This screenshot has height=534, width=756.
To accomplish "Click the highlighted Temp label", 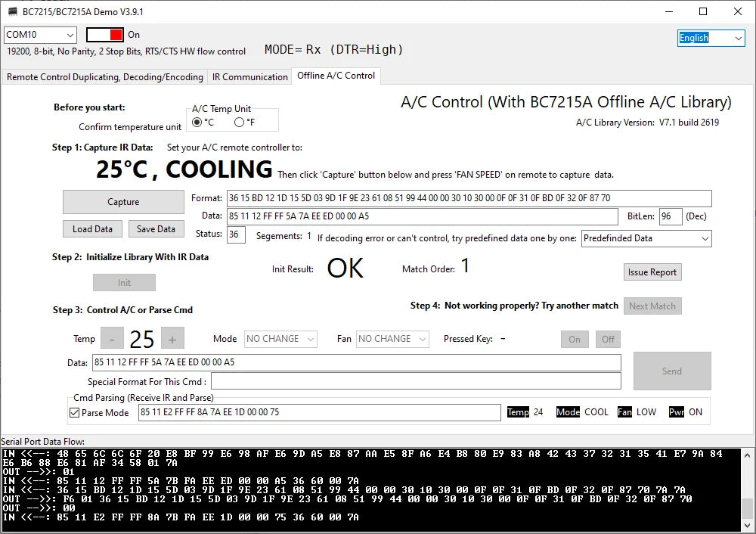I will point(519,412).
